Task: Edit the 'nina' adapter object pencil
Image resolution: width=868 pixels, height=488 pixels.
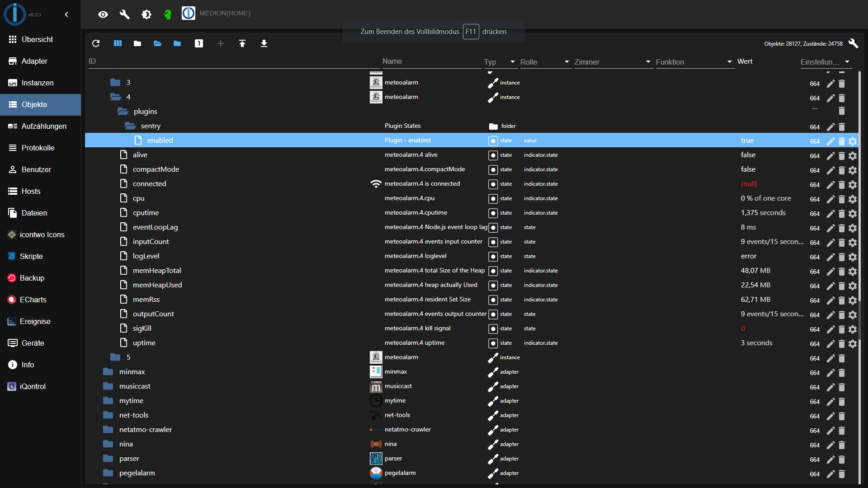Action: pyautogui.click(x=831, y=445)
